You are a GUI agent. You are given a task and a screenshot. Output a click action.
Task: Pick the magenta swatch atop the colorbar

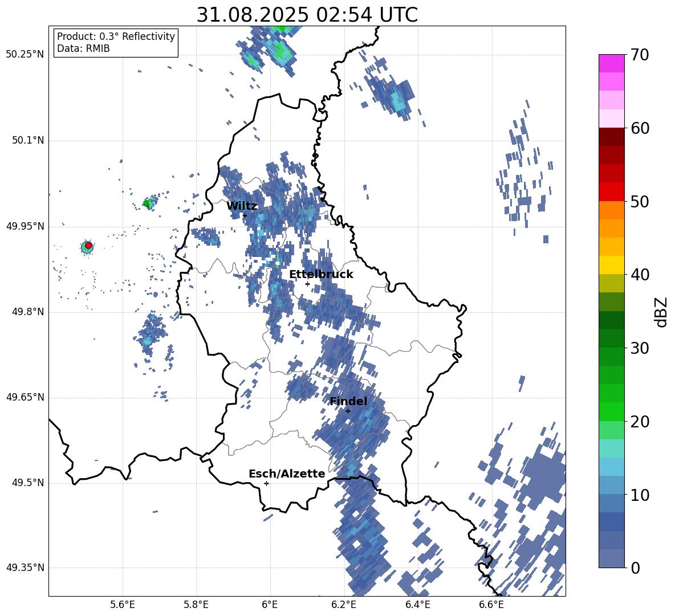point(611,63)
